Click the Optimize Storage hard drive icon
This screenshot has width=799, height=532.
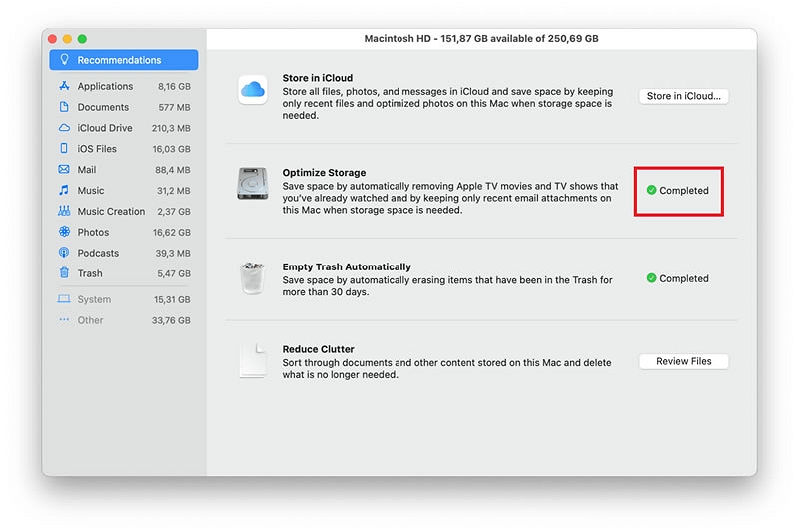point(253,184)
